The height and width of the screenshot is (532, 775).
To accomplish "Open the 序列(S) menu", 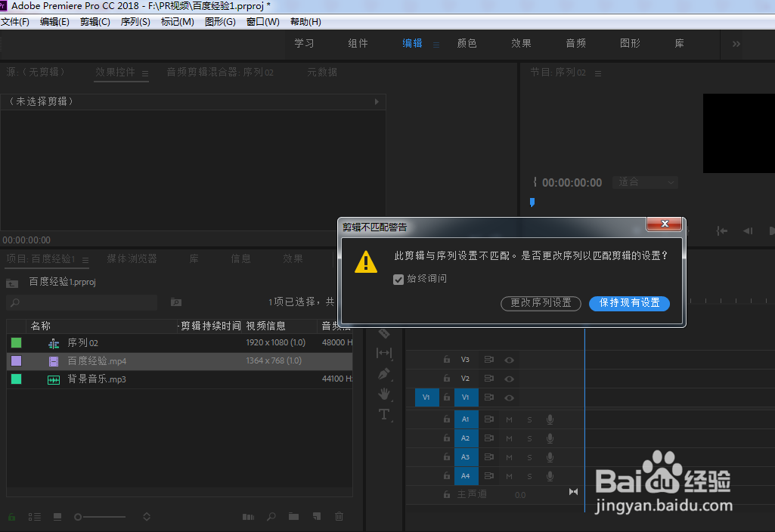I will tap(135, 22).
